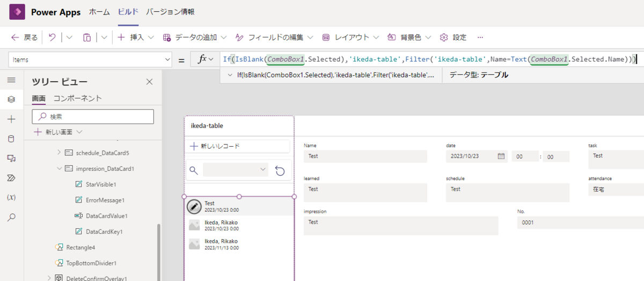644x281 pixels.
Task: Click the search magnifier sidebar icon
Action: coord(11,217)
